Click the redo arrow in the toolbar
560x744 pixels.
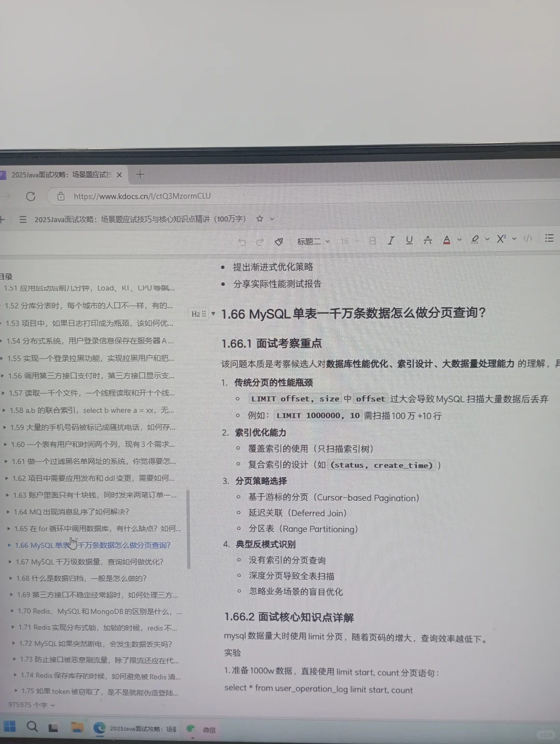click(260, 242)
